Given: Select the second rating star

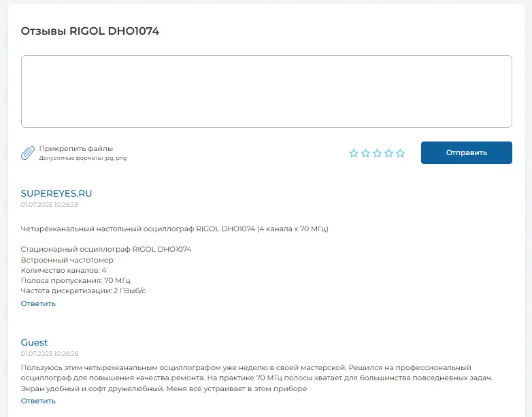Looking at the screenshot, I should pos(365,154).
